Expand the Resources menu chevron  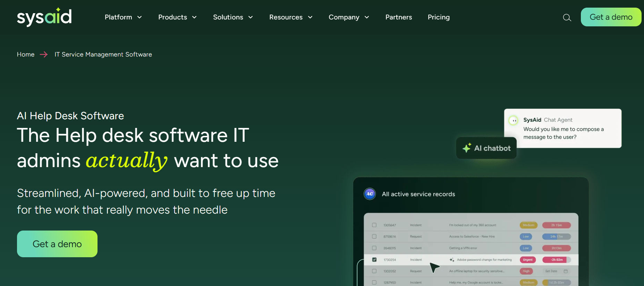(310, 17)
